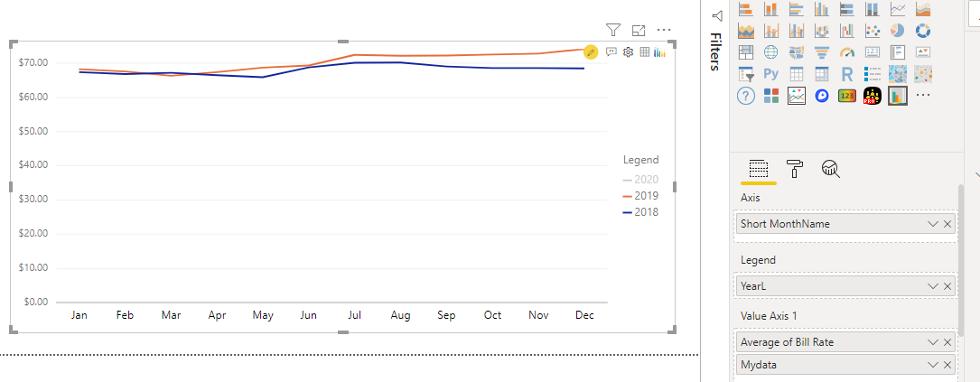
Task: Open the chart's more options ellipsis
Action: pos(664,30)
